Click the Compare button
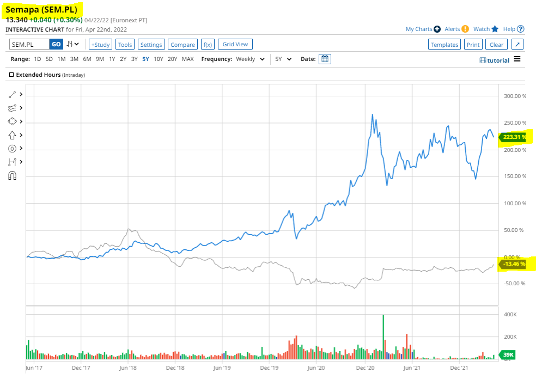This screenshot has width=554, height=392. pos(182,45)
